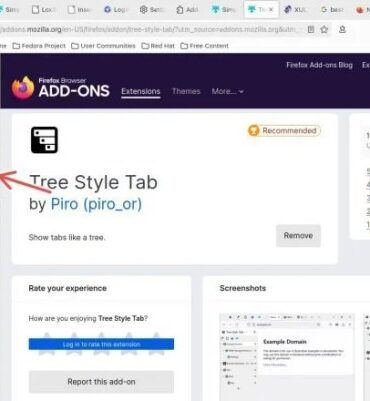Viewport: 370px width, 401px height.
Task: Toggle reader view icon in address bar
Action: tap(311, 29)
